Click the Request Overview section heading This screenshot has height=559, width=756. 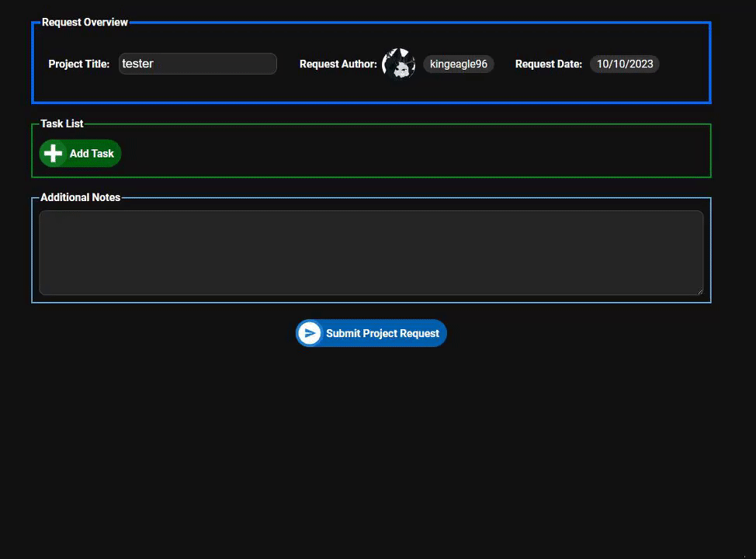85,22
